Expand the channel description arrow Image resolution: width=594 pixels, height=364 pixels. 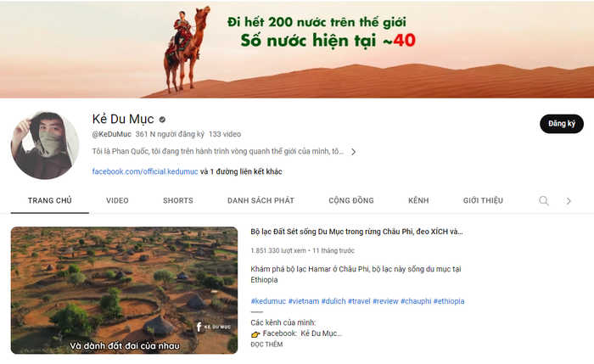(353, 152)
